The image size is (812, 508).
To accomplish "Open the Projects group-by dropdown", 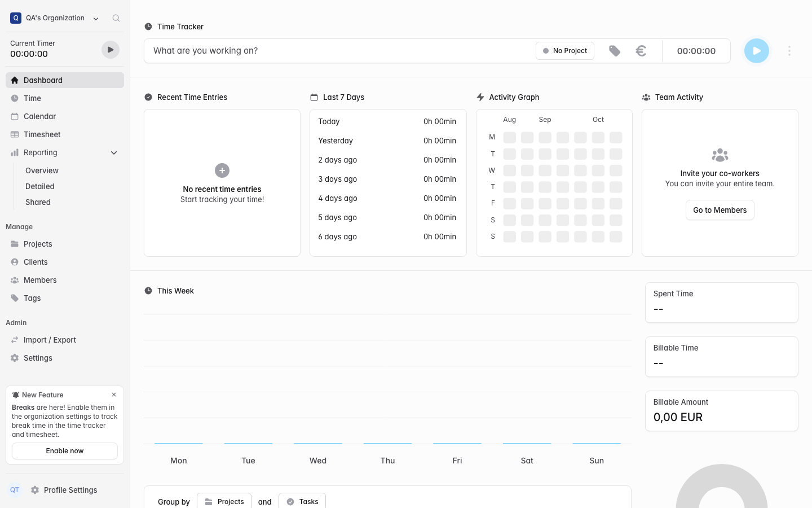I will 224,501.
